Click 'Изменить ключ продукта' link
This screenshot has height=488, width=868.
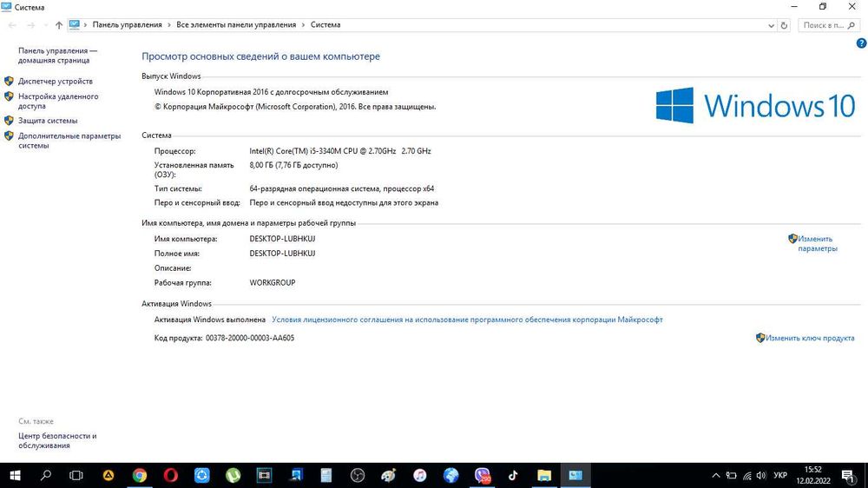click(x=810, y=338)
